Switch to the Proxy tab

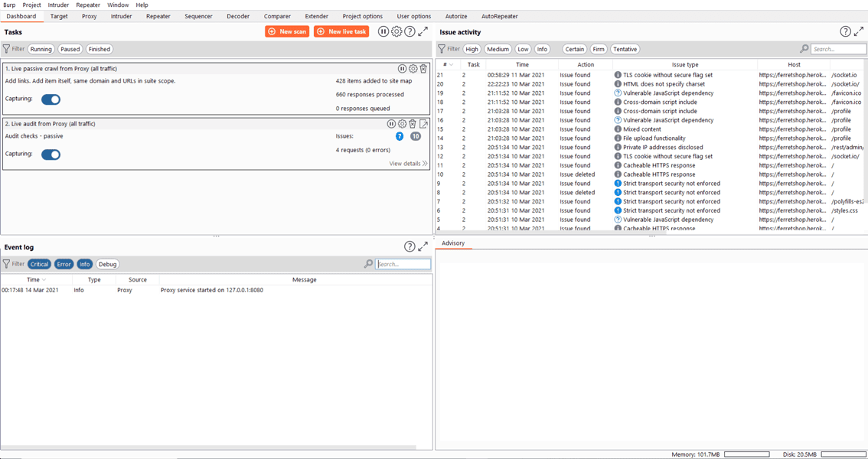89,16
